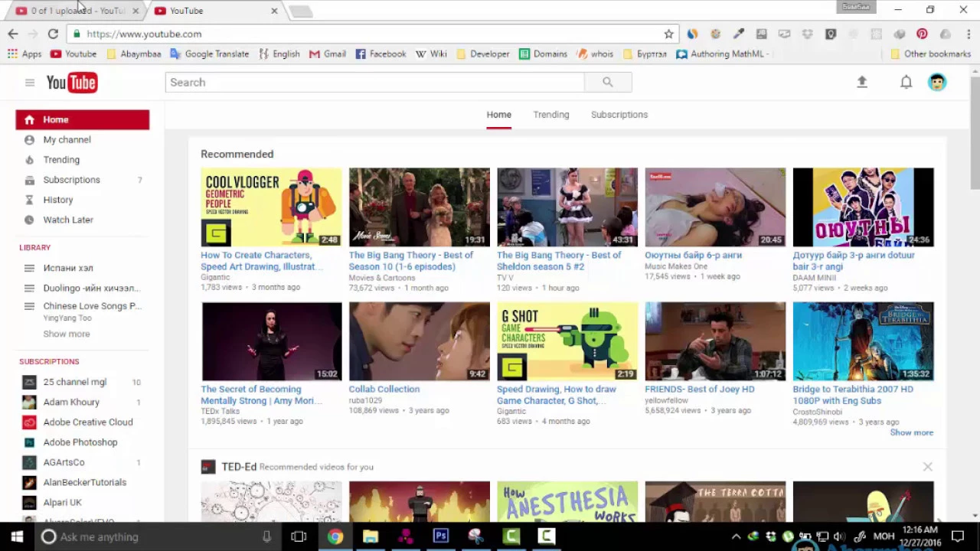Switch to the '0 of 1 uploaded' browser tab

point(75,11)
